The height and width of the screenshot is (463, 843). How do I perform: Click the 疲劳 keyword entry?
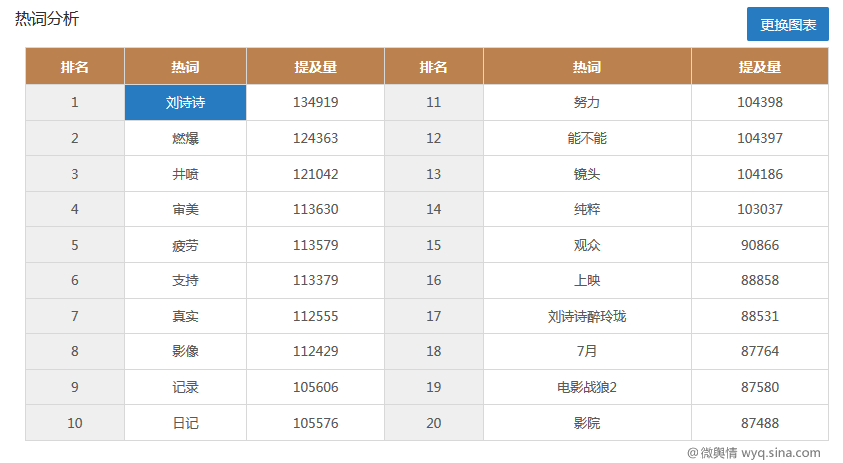point(185,245)
